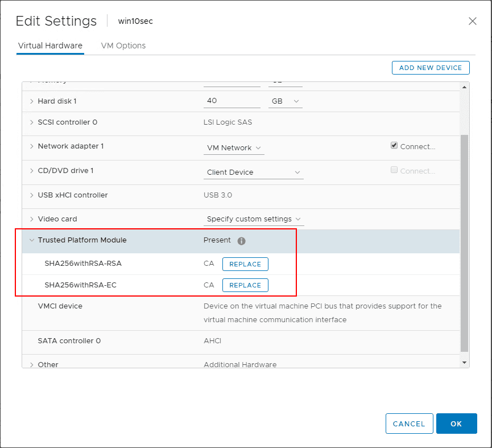Click the hard disk size field

231,101
